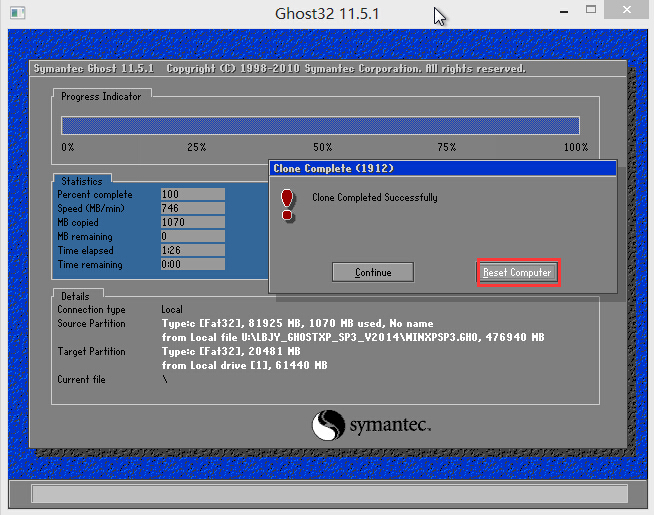The height and width of the screenshot is (515, 654).
Task: Click the Connection type Local value
Action: [x=172, y=310]
